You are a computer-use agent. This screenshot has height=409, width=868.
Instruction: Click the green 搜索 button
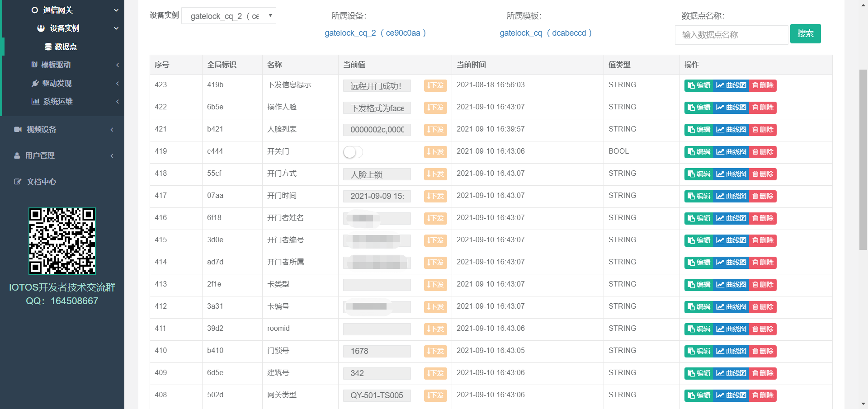pos(805,34)
